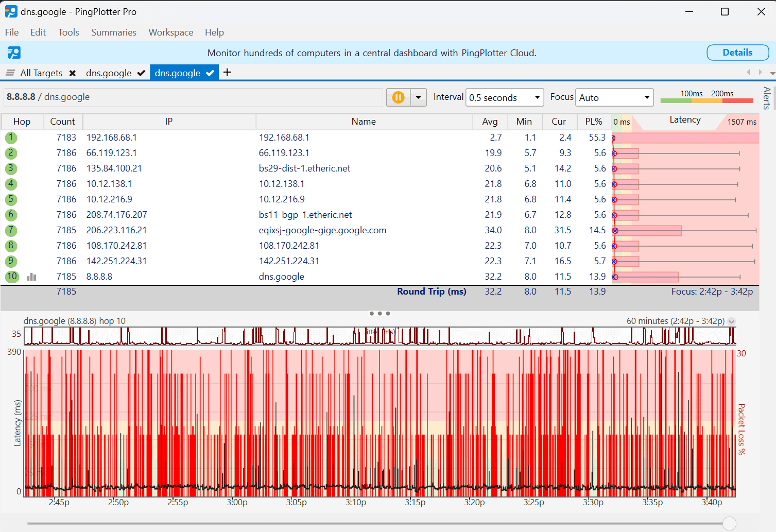Screen dimensions: 776x532
Task: Click the 1507 ms latency scale maximum
Action: 742,122
